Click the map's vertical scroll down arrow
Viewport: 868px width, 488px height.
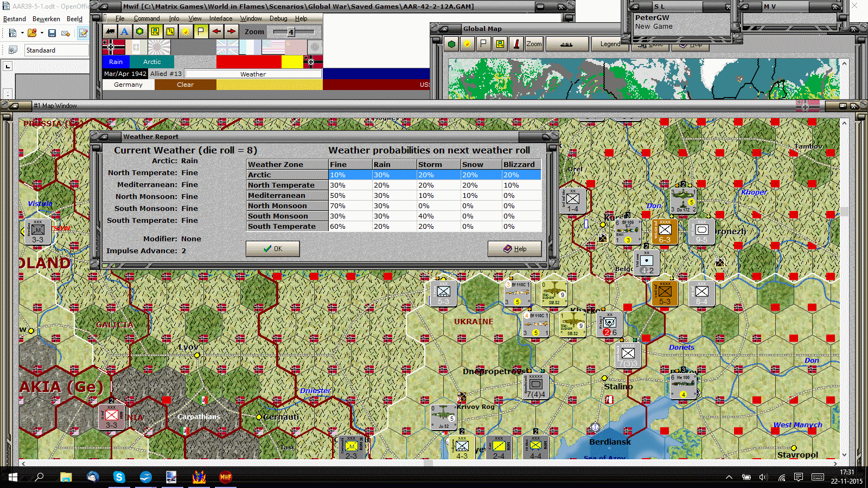[844, 455]
